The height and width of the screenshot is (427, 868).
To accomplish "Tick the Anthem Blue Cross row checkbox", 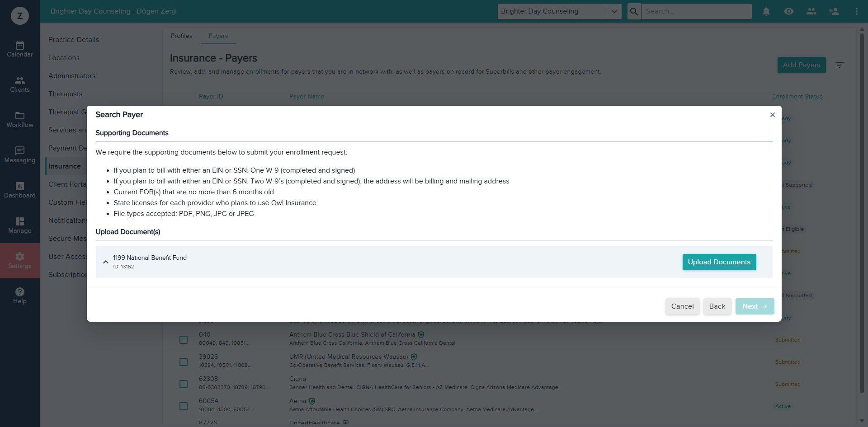I will [184, 340].
